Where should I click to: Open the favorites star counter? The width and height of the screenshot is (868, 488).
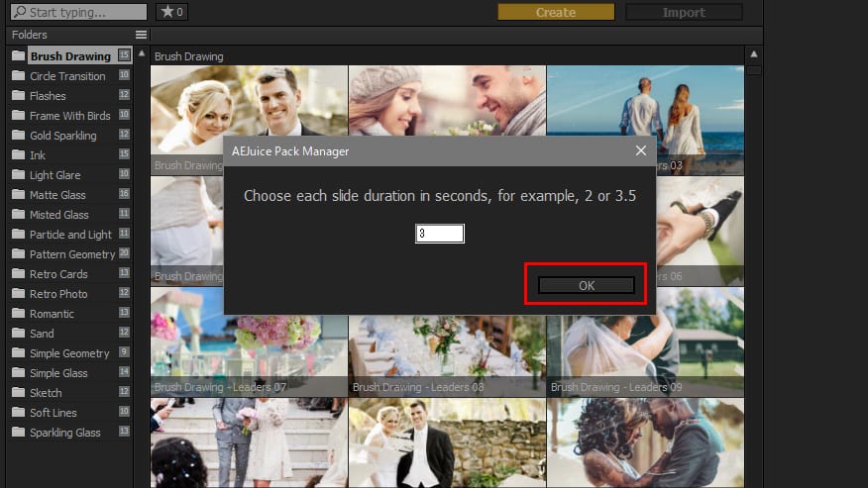click(171, 12)
